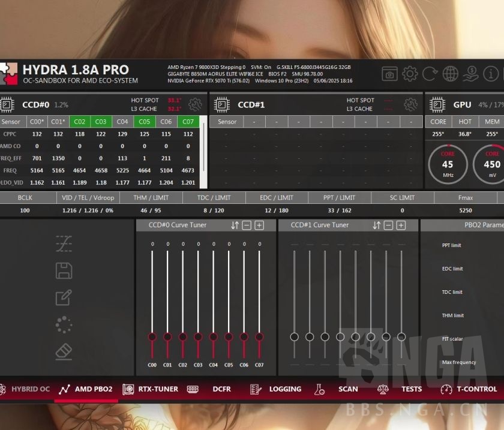Click the eraser clear icon

pos(64,351)
